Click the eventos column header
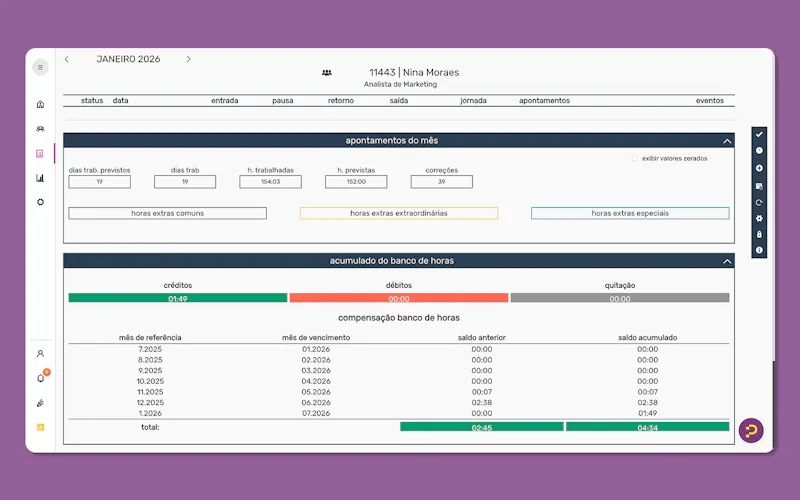 tap(710, 101)
